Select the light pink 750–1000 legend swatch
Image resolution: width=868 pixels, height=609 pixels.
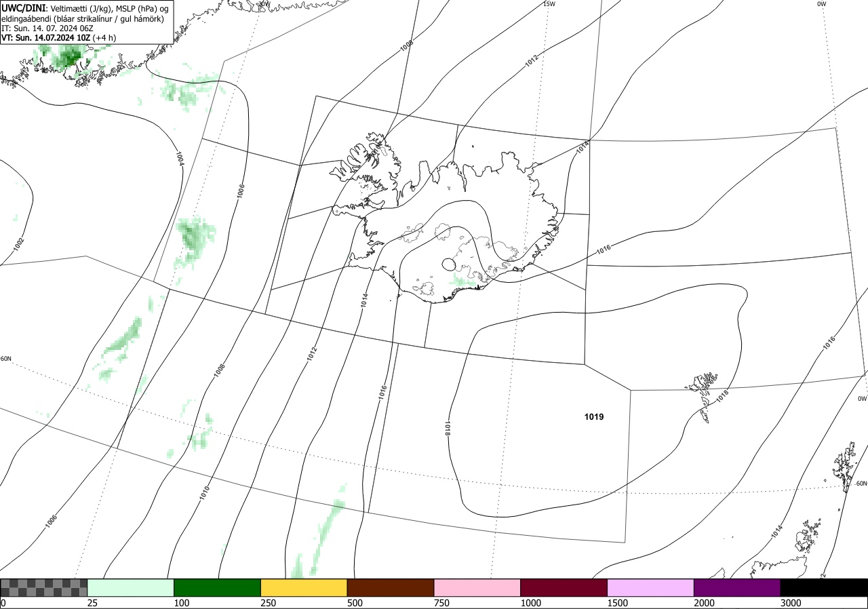477,587
